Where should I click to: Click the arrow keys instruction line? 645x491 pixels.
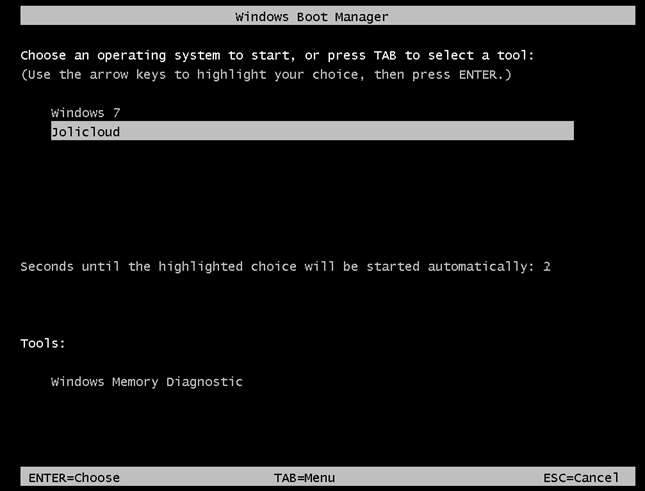tap(266, 74)
